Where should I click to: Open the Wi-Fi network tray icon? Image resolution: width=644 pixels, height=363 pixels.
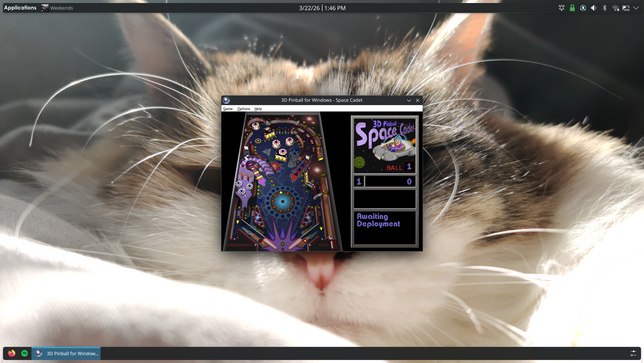pos(615,8)
